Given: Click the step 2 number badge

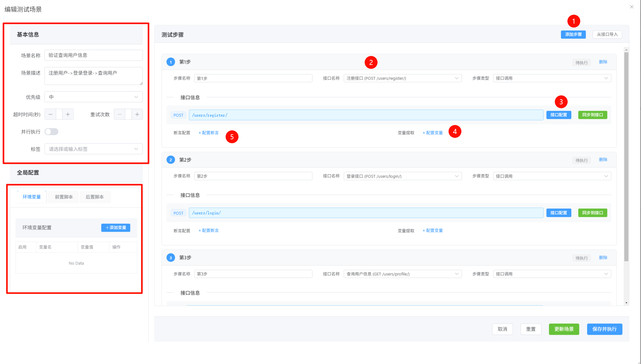Looking at the screenshot, I should click(171, 160).
